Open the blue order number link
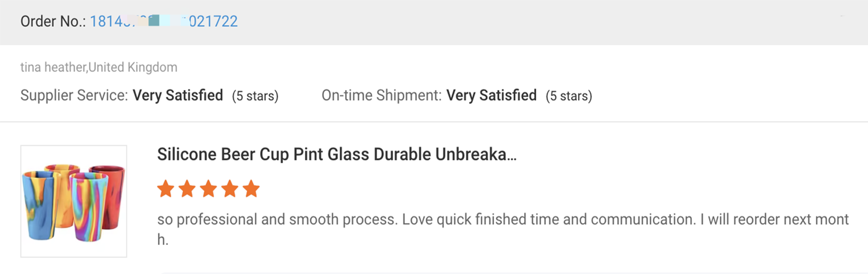The image size is (868, 274). pyautogui.click(x=164, y=22)
